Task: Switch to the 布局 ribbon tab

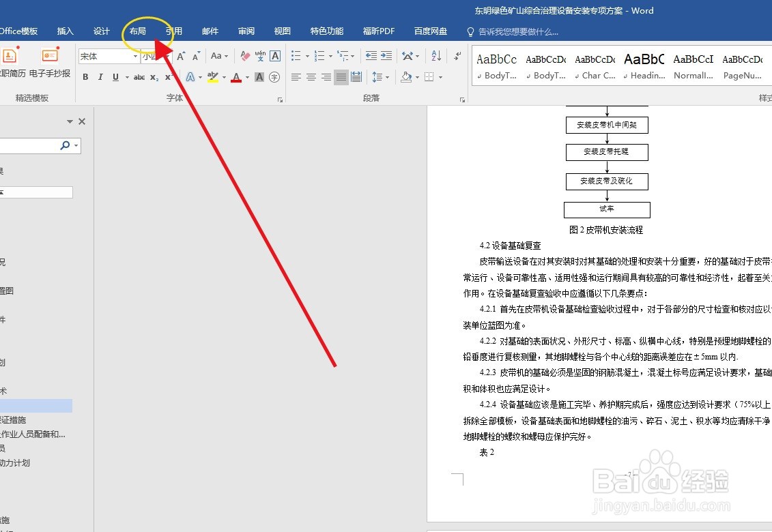Action: point(138,31)
